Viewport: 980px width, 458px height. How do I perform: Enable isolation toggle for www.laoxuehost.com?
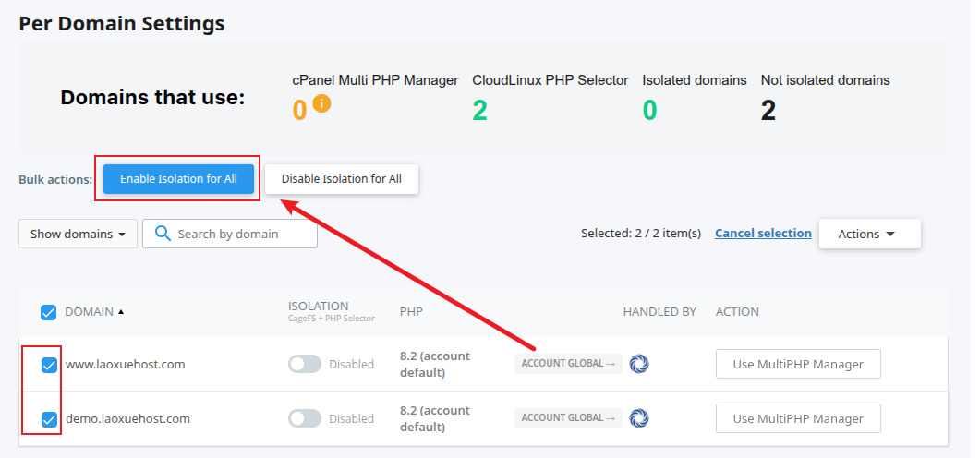(x=305, y=365)
